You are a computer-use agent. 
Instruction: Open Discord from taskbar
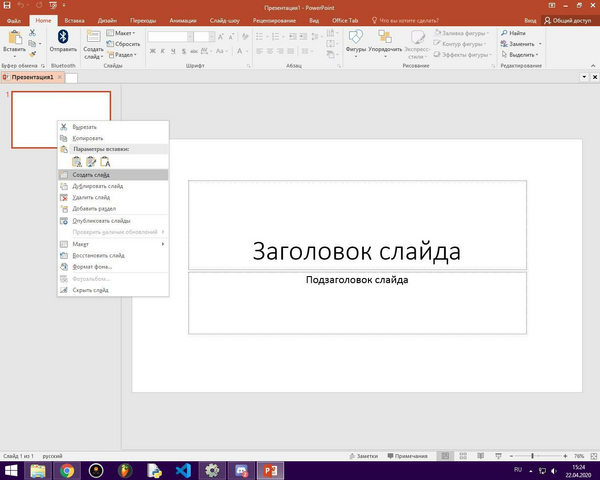241,470
